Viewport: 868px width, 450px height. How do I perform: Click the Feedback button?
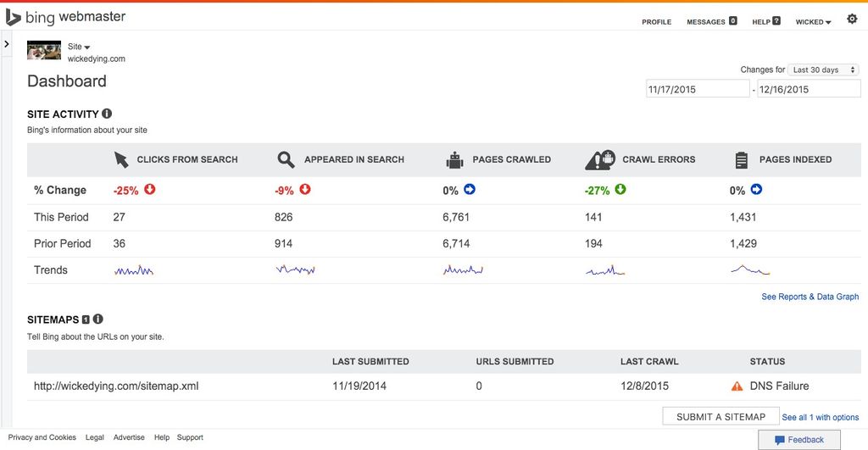[x=799, y=440]
